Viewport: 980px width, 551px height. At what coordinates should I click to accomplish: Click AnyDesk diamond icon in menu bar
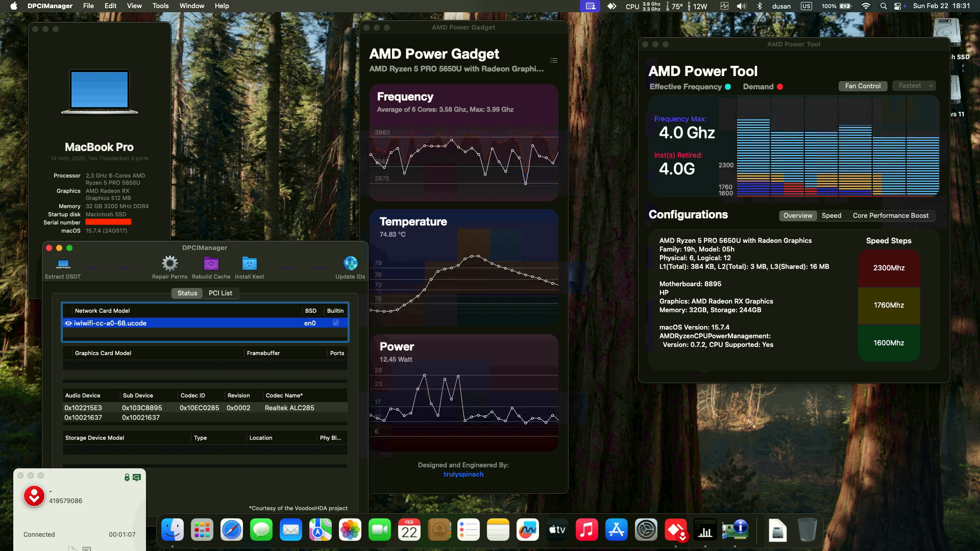(x=611, y=6)
